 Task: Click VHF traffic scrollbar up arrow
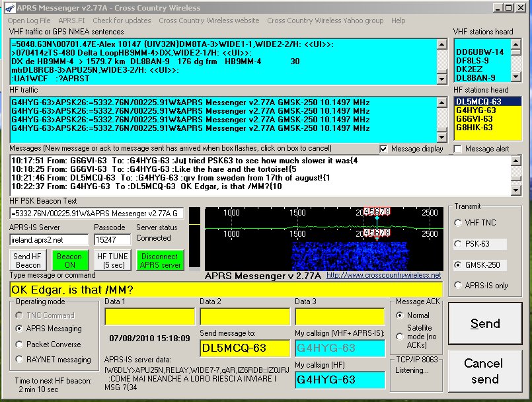point(441,44)
